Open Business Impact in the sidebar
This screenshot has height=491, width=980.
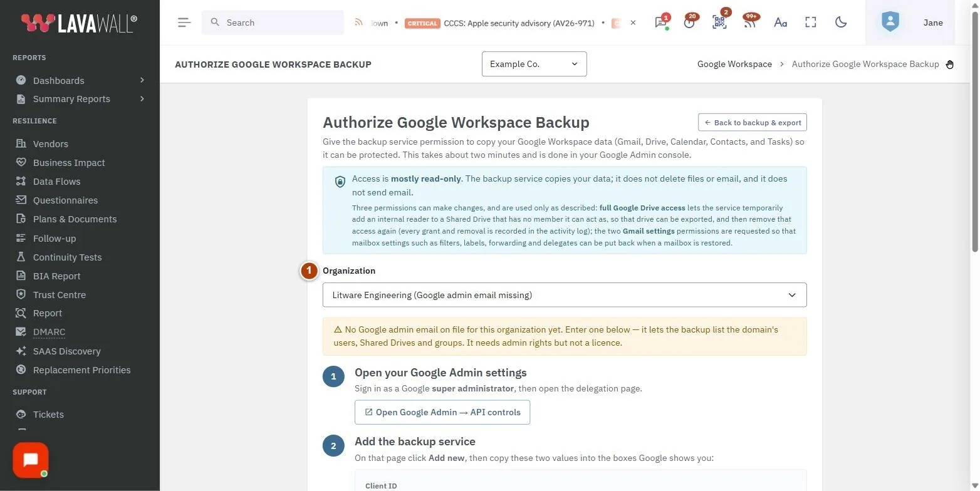[69, 162]
